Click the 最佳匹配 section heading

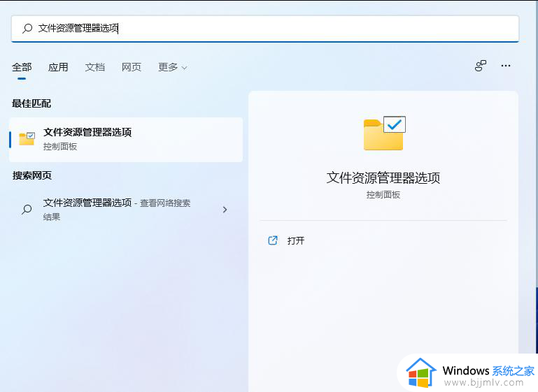click(31, 103)
